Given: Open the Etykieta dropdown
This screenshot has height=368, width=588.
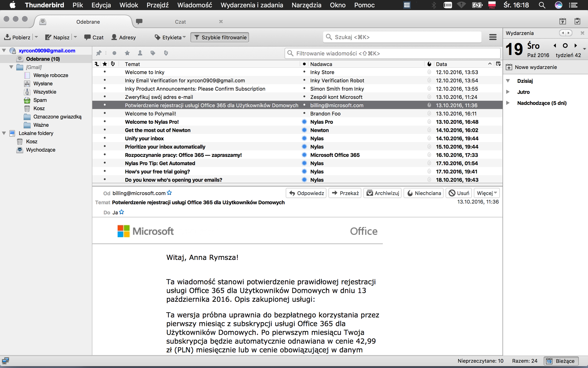Looking at the screenshot, I should coord(170,37).
